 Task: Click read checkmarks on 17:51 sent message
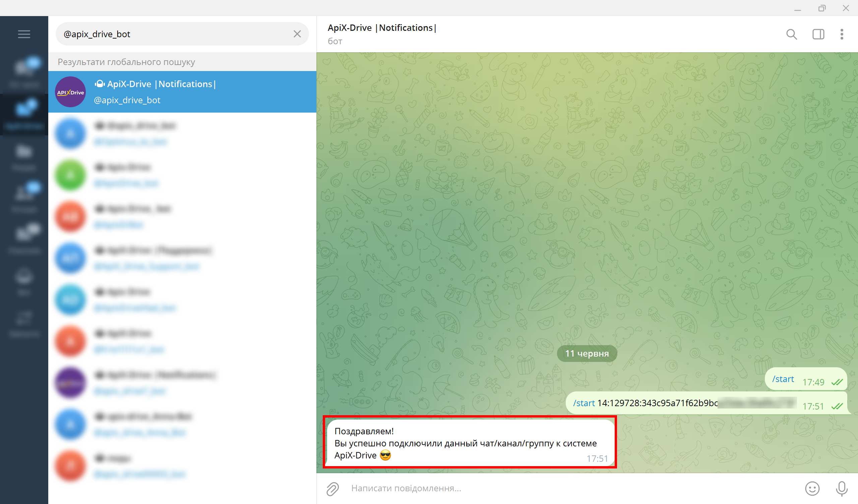837,406
